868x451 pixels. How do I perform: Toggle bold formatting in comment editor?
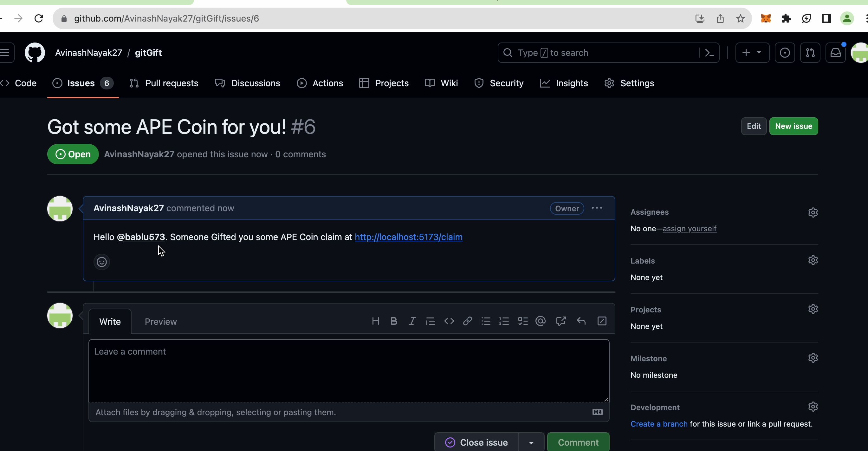coord(393,321)
